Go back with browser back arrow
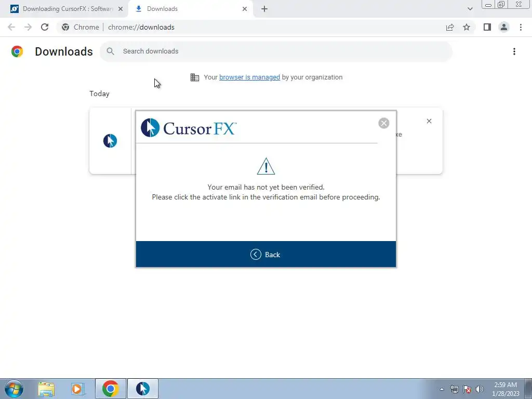Viewport: 532px width, 399px height. (11, 27)
